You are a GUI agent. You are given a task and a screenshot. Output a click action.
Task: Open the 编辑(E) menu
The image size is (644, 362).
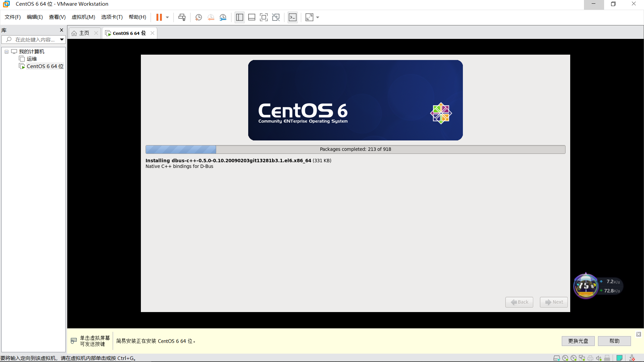35,17
